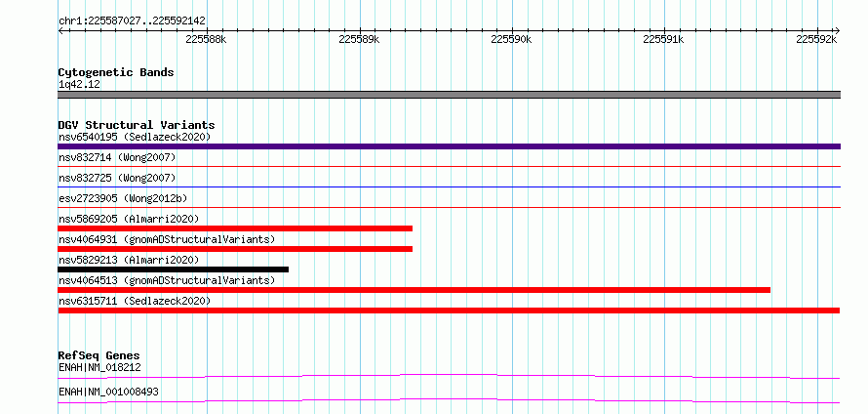The height and width of the screenshot is (414, 868).
Task: Click the first nsv4064931 (gnomADStructuralVariants) label
Action: (x=167, y=239)
